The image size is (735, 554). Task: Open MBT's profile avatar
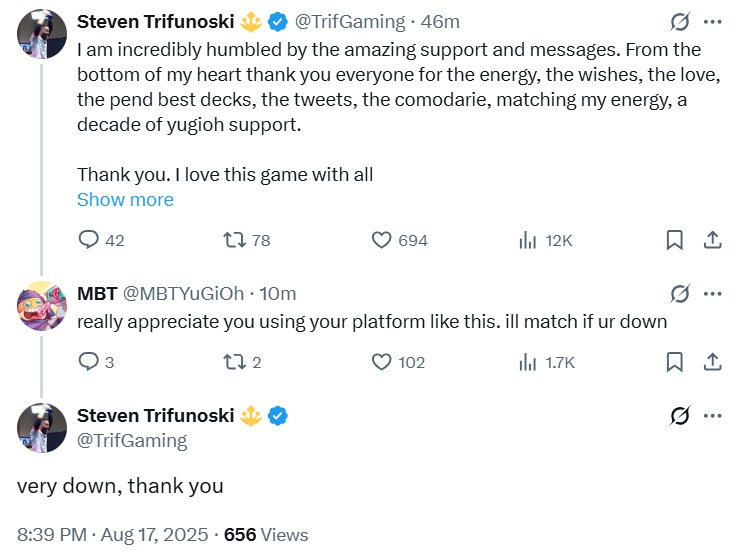click(x=43, y=305)
